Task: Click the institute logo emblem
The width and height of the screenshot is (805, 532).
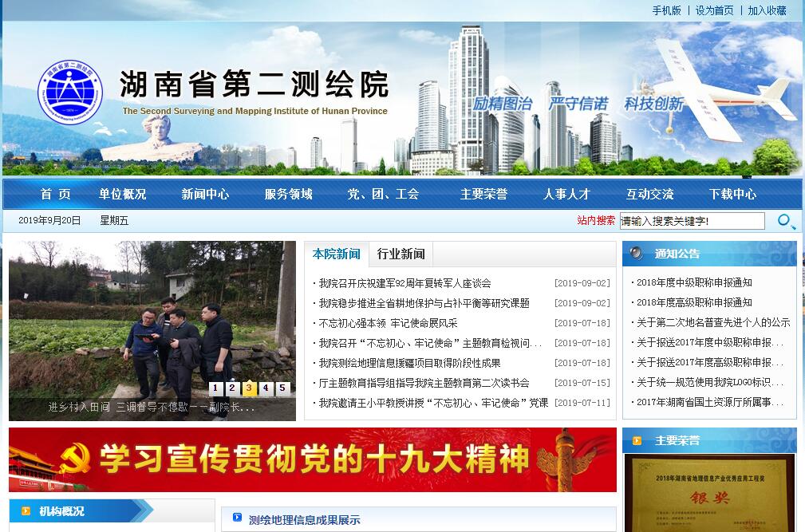Action: click(x=70, y=93)
